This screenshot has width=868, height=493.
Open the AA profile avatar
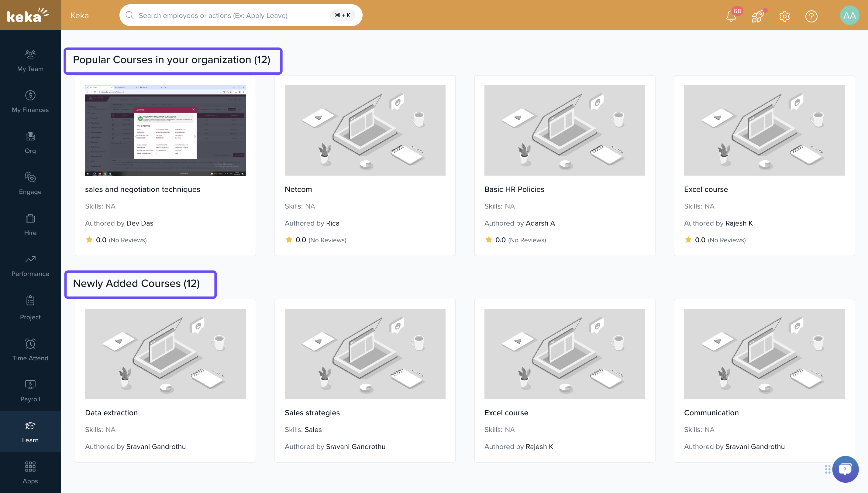pyautogui.click(x=849, y=15)
